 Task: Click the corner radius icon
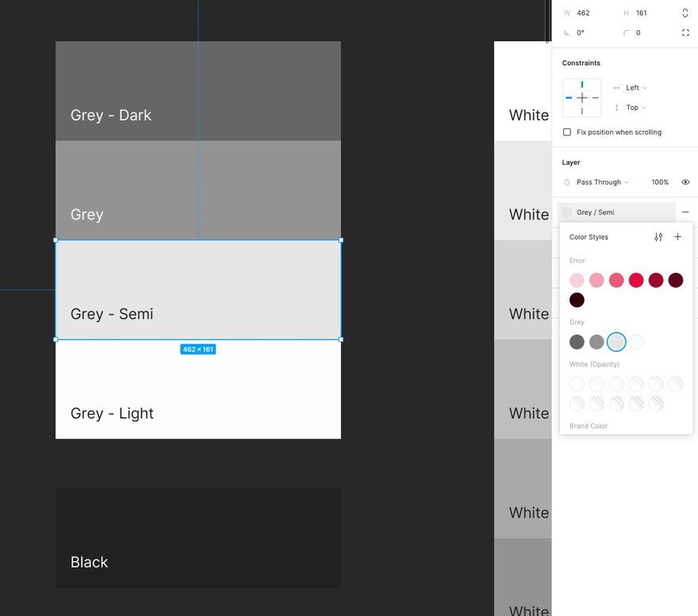pyautogui.click(x=627, y=33)
